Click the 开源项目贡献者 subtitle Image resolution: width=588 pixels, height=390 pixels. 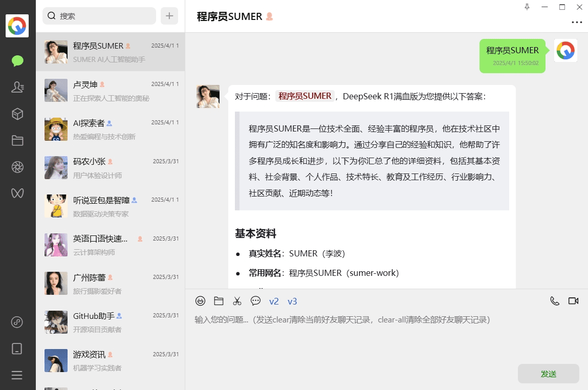pyautogui.click(x=97, y=330)
